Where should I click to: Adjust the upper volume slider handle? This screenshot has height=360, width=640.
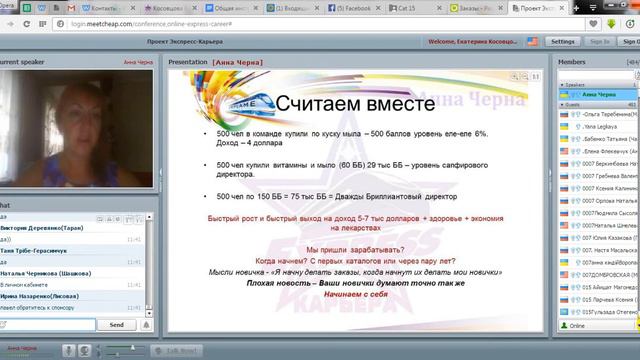coord(133,347)
